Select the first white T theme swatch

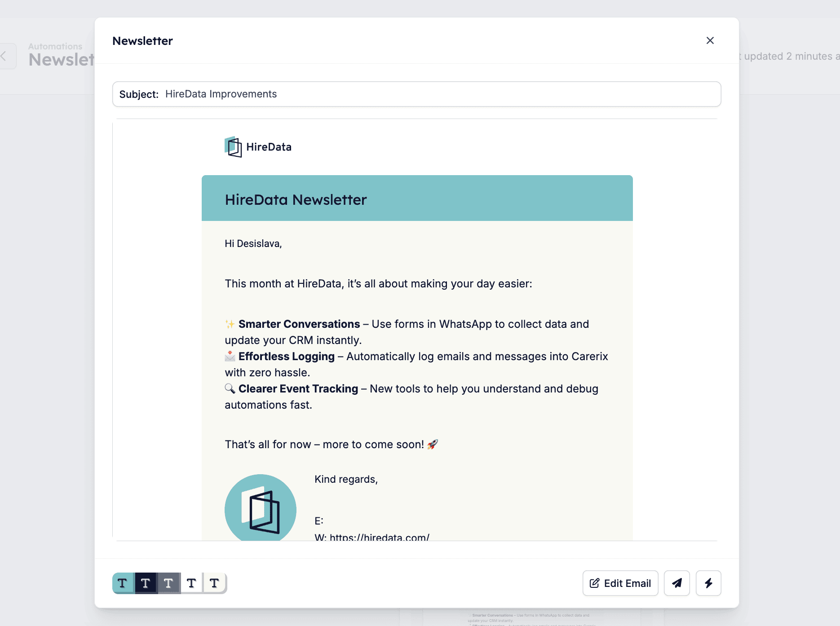(x=191, y=583)
